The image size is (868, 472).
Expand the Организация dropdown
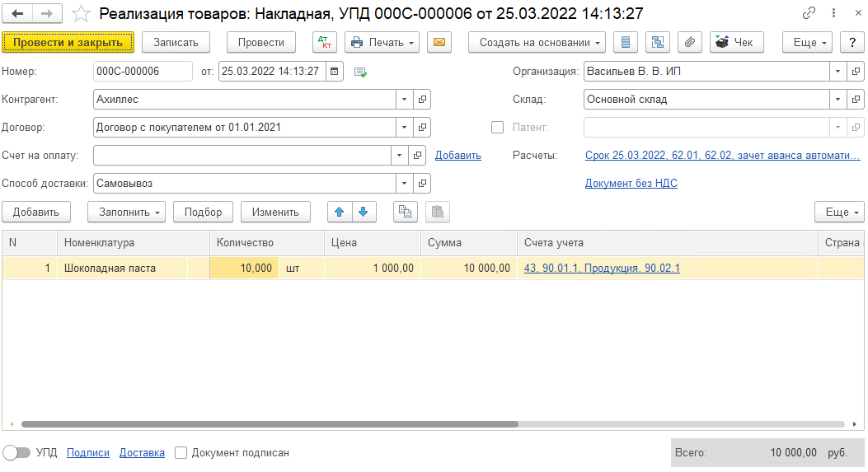click(838, 72)
